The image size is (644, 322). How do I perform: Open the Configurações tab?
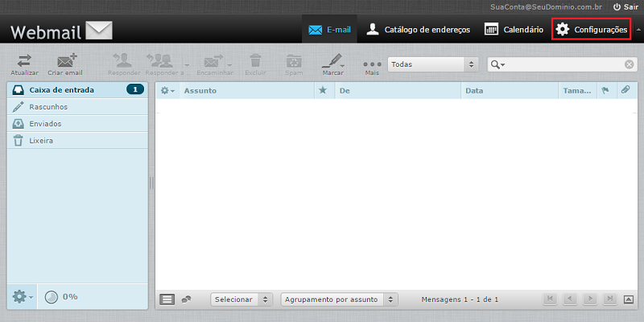pyautogui.click(x=591, y=30)
